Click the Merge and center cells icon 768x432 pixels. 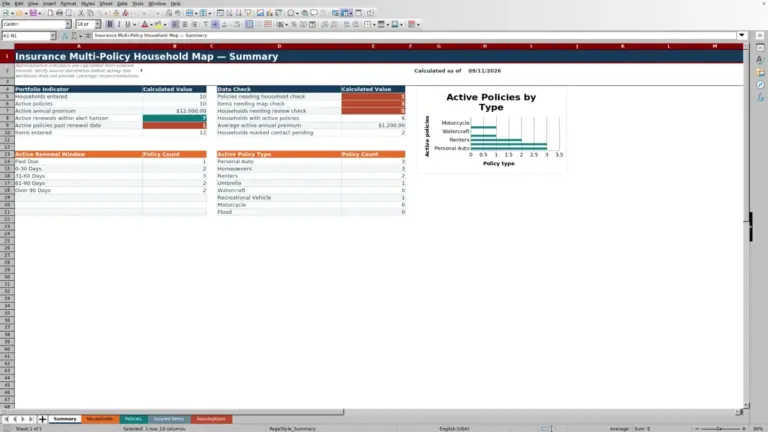point(249,24)
